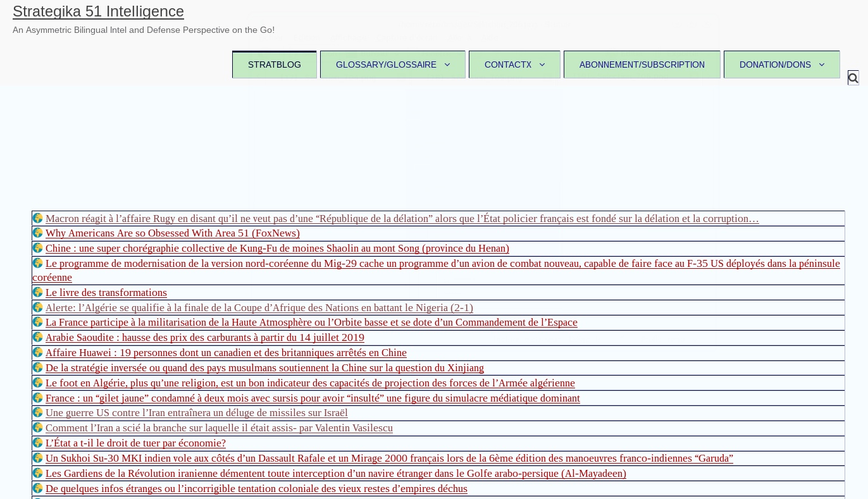
Task: Expand the Glossary/Glossaire submenu chevron
Action: [x=447, y=65]
